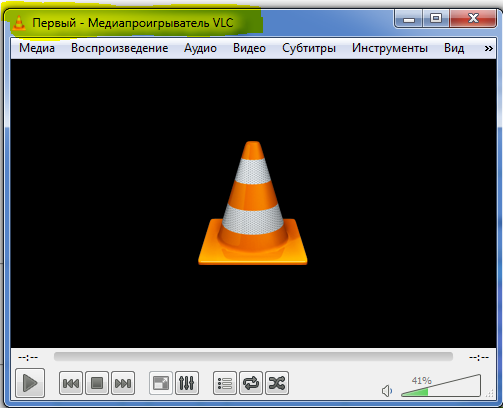
Task: Open the Вид menu
Action: pyautogui.click(x=454, y=48)
